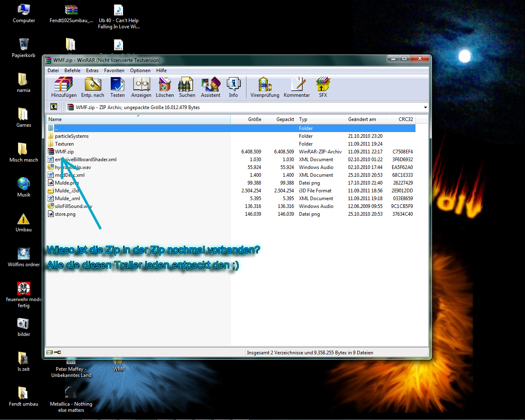This screenshot has width=525, height=420.
Task: Click the Entp. nach extract icon
Action: 93,87
